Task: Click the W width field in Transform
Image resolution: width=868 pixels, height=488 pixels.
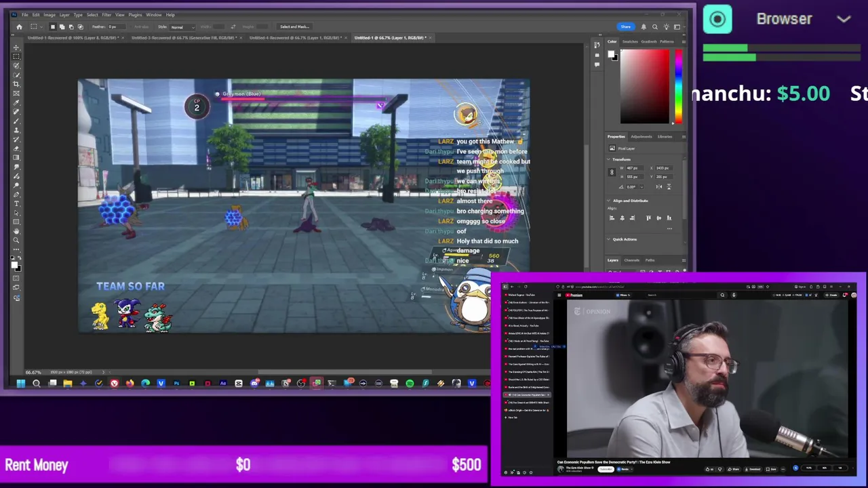Action: coord(635,168)
